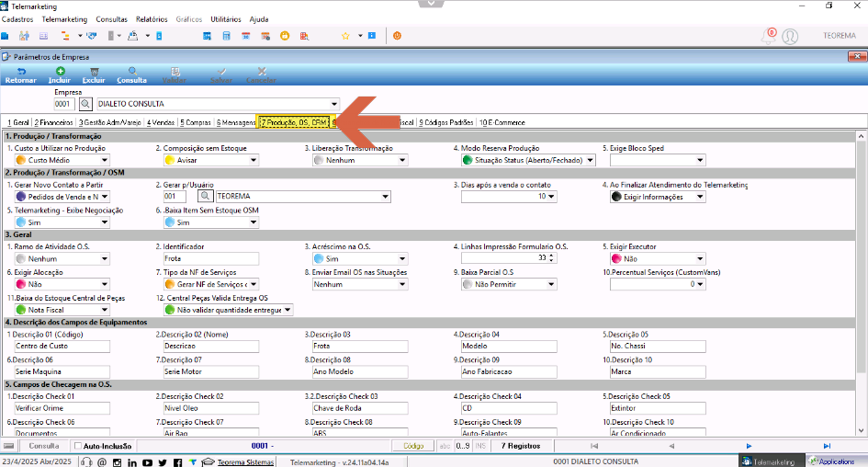Click the orange power icon in toolbar

coord(397,36)
